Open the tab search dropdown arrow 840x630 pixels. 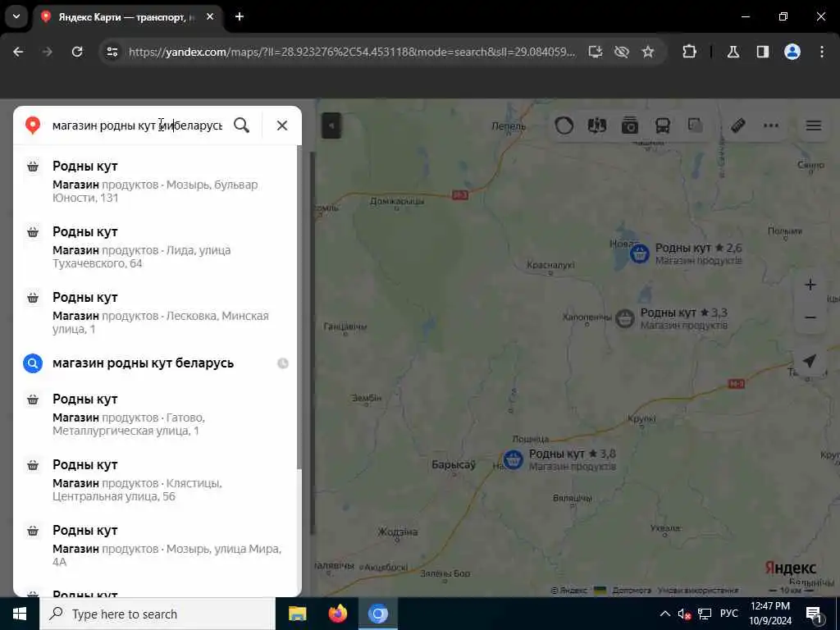pos(16,16)
